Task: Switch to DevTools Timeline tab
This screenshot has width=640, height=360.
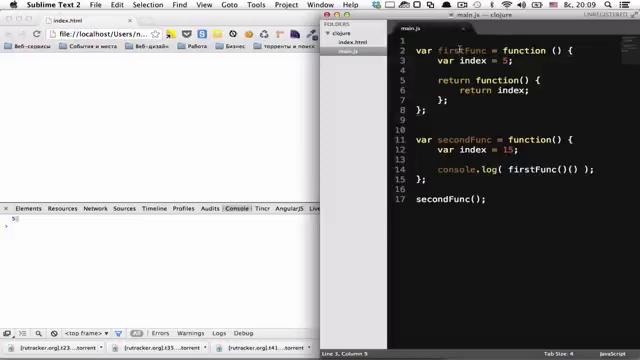Action: pos(154,209)
